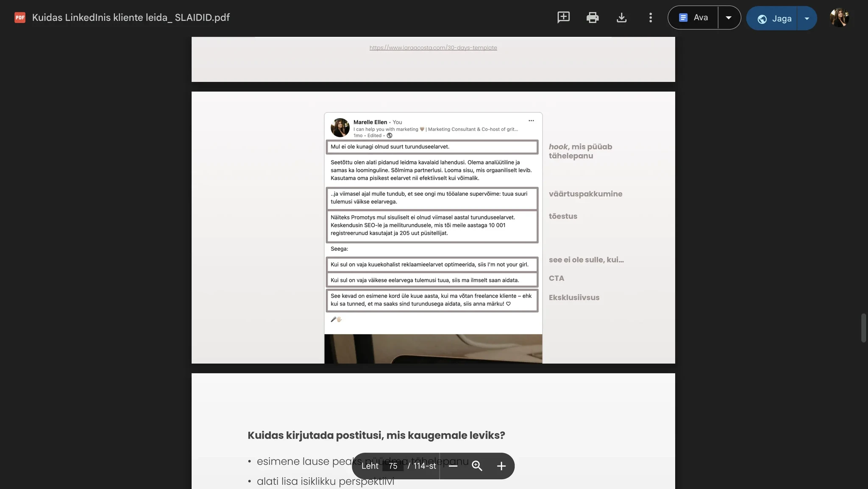Open the Ava with Google Docs button
Image resolution: width=868 pixels, height=489 pixels.
tap(693, 17)
